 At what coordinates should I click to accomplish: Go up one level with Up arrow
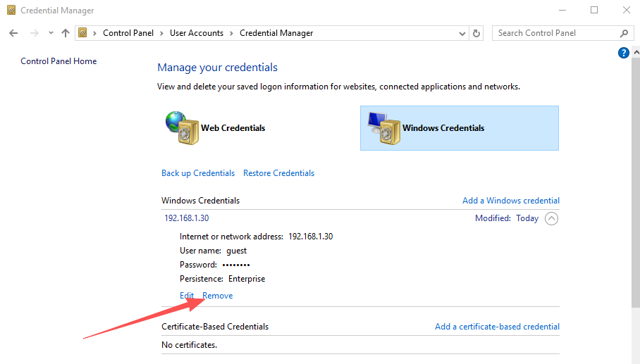(66, 33)
